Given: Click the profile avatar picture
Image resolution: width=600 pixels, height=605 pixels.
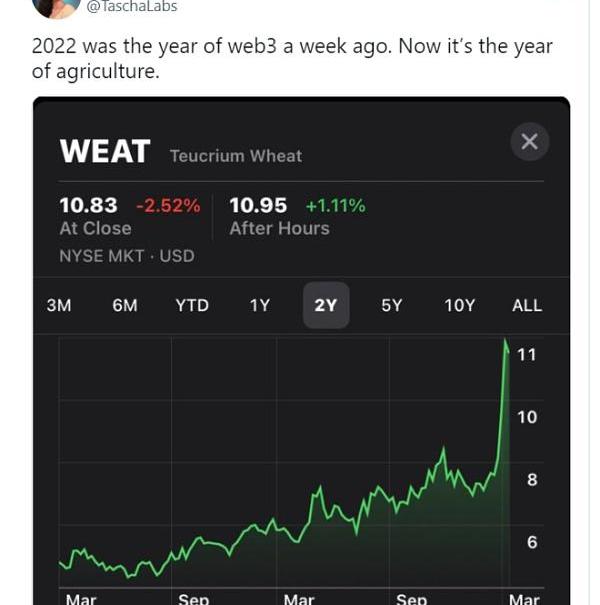Looking at the screenshot, I should pos(56,6).
